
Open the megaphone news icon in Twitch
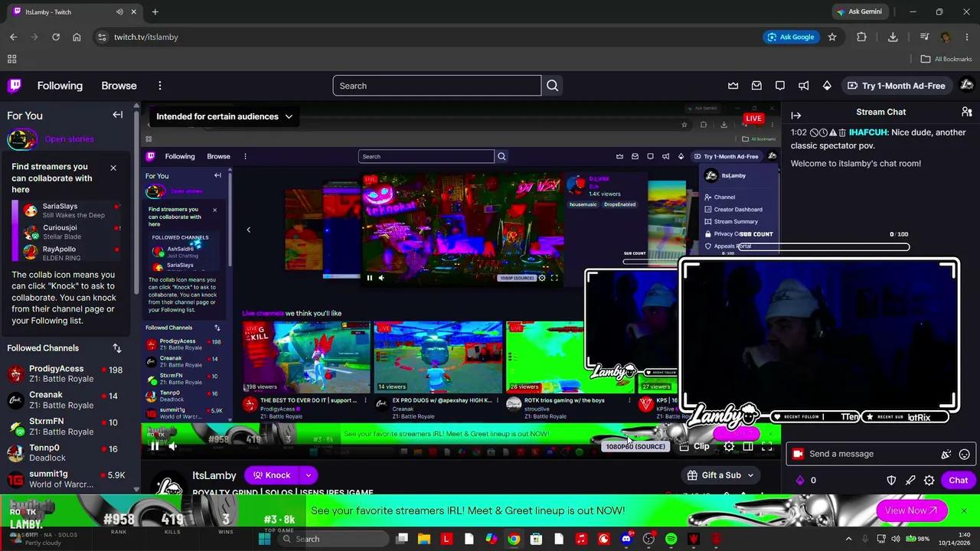(x=803, y=86)
